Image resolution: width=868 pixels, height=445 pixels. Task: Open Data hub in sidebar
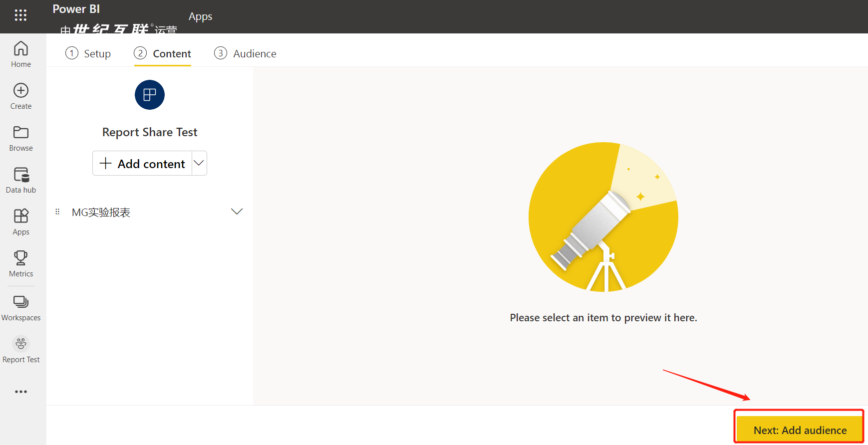(x=21, y=180)
